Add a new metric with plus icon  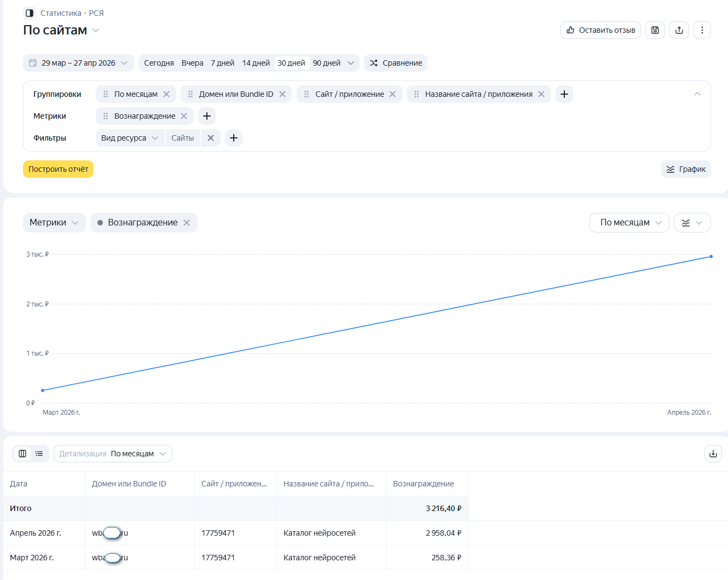(207, 116)
